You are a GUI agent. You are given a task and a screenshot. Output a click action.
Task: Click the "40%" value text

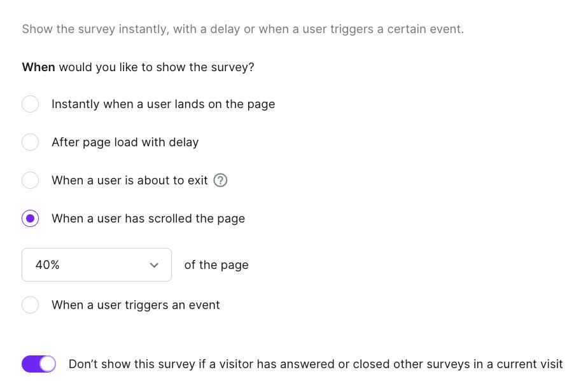coord(48,265)
